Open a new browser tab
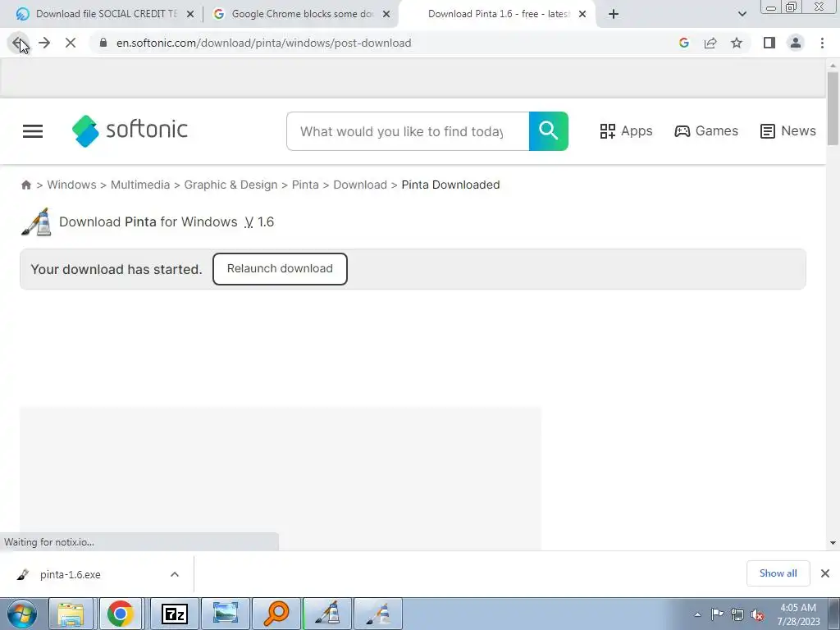The width and height of the screenshot is (840, 630). (x=614, y=15)
